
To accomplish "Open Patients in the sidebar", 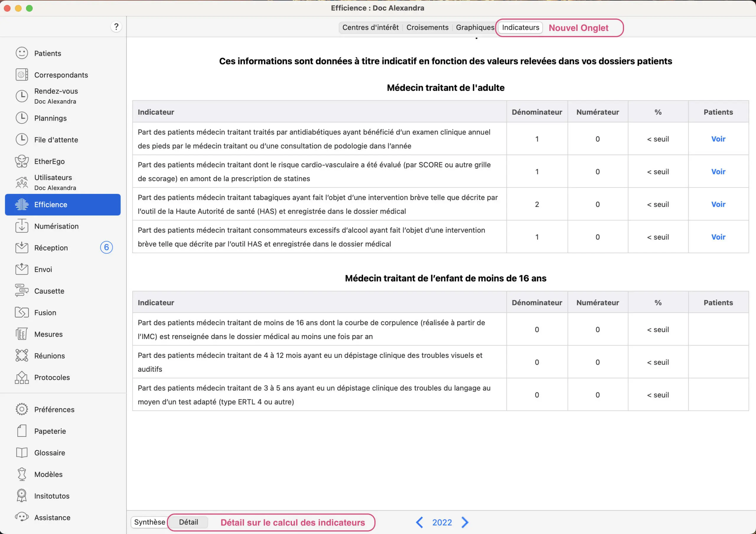I will point(48,53).
